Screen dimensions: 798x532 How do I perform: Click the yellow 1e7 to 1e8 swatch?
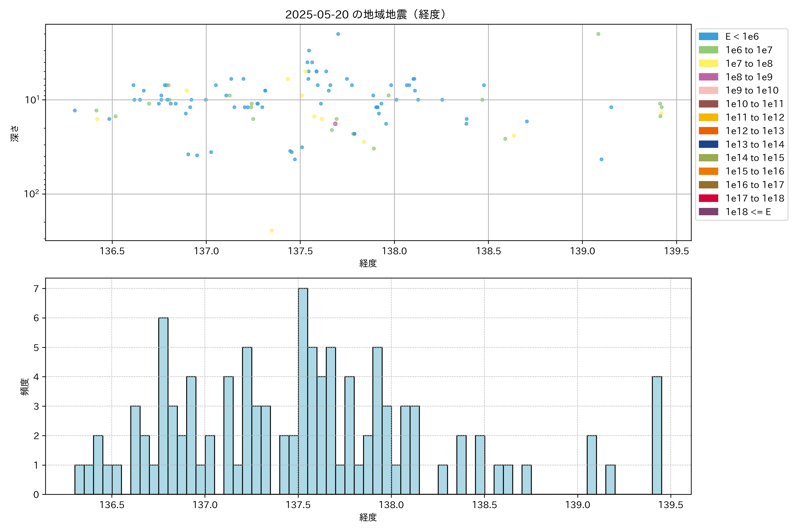coord(708,63)
